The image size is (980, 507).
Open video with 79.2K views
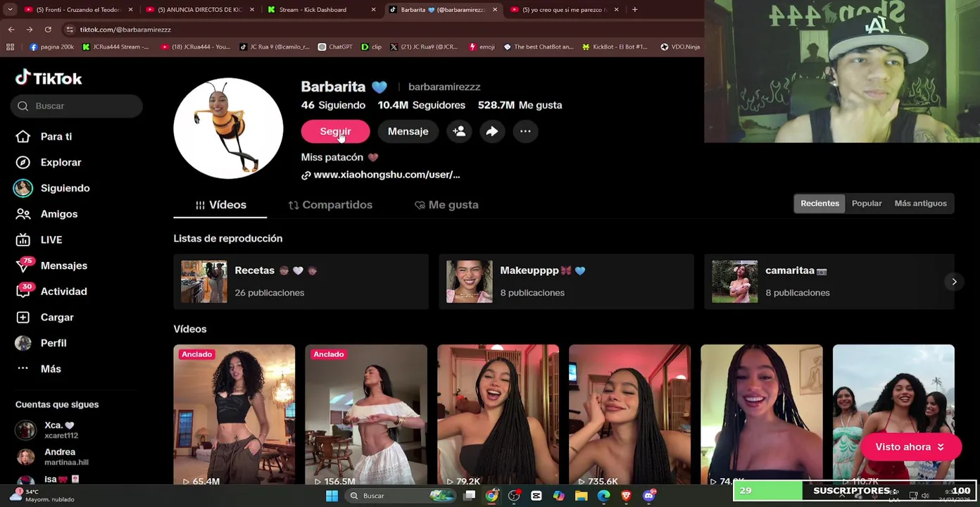498,415
